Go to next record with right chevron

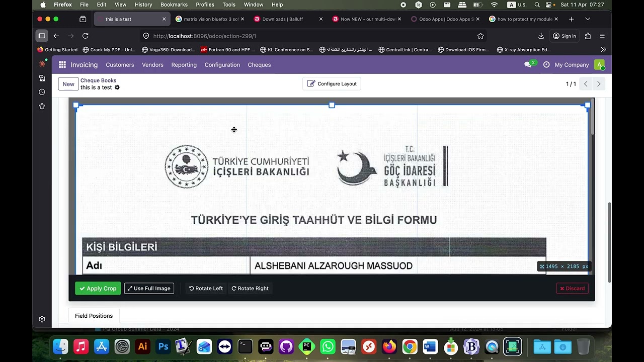click(x=599, y=84)
